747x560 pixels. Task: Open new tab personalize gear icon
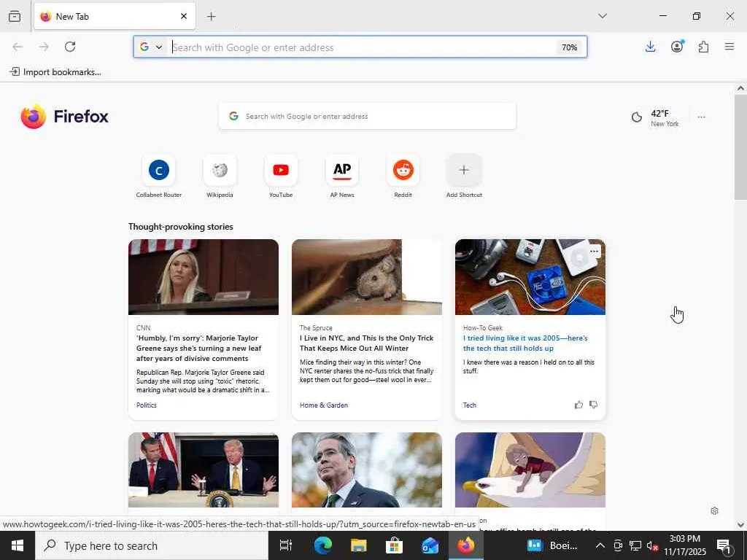tap(714, 511)
